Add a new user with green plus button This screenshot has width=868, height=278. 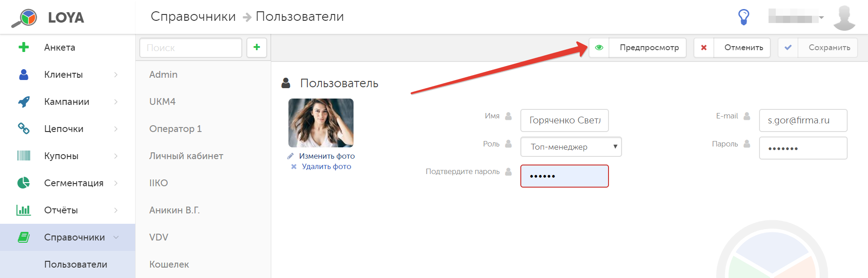tap(257, 47)
